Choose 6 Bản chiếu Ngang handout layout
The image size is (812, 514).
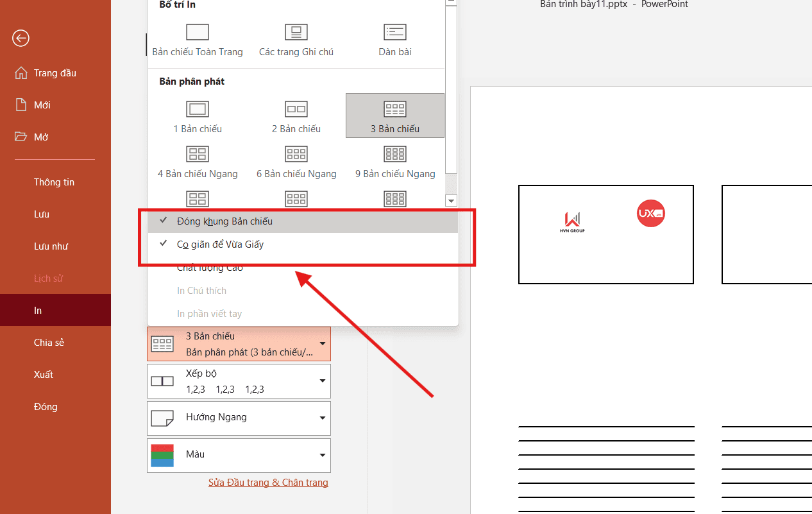tap(296, 155)
